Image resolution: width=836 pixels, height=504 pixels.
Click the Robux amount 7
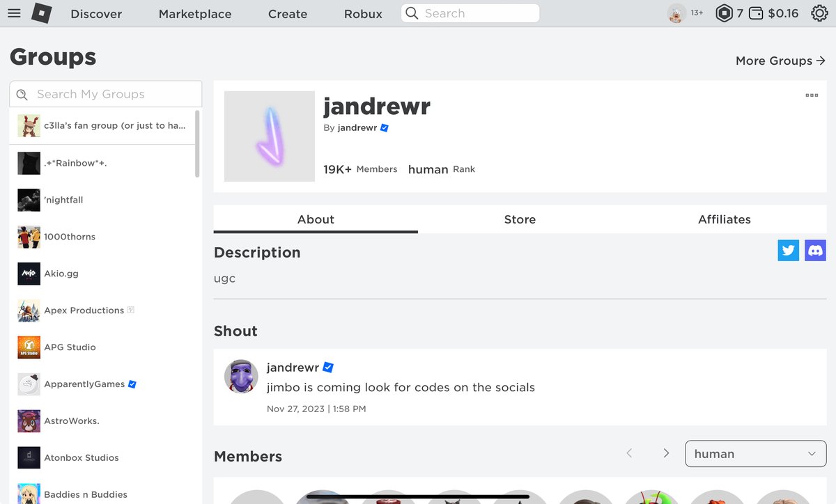(740, 13)
